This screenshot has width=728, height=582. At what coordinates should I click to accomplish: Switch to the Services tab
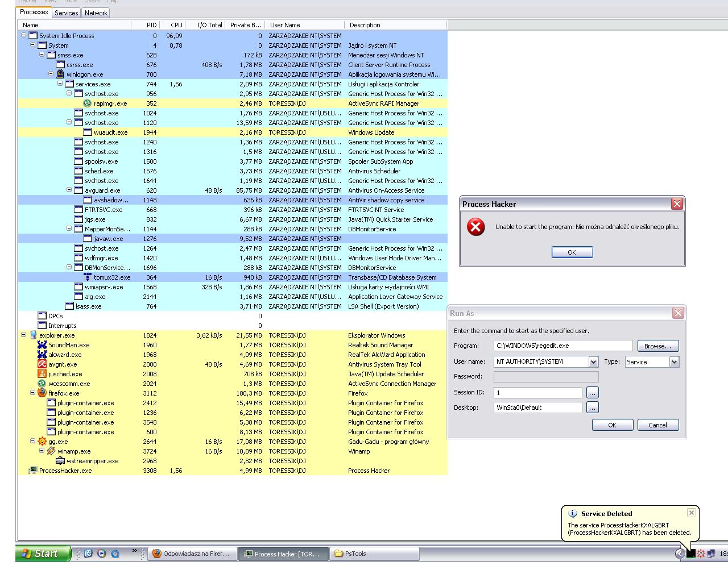click(67, 13)
